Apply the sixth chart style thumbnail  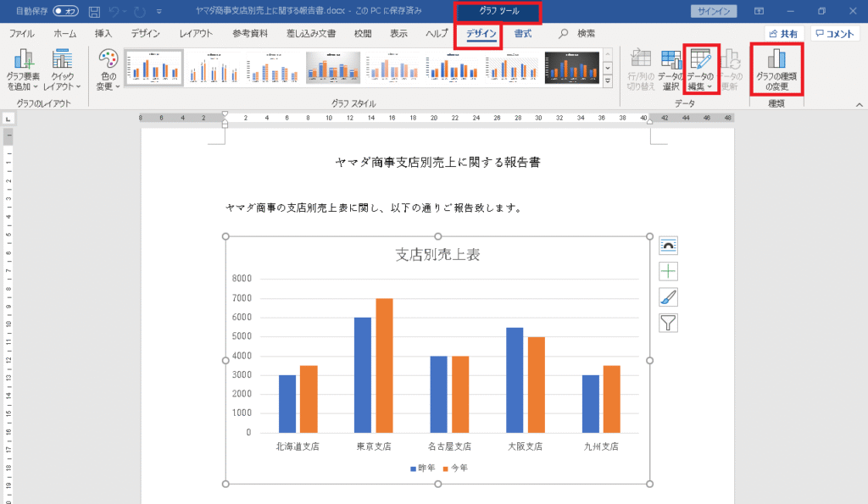coord(453,68)
